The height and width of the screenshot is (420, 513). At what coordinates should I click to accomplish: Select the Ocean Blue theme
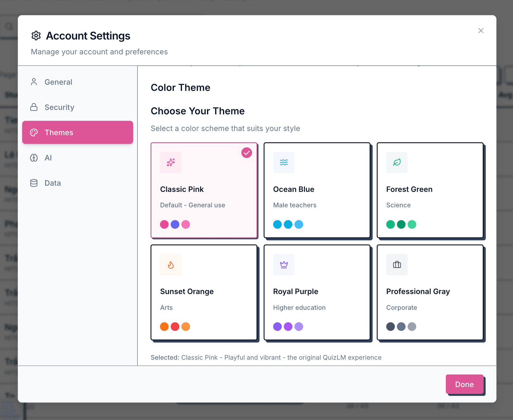[x=316, y=190]
